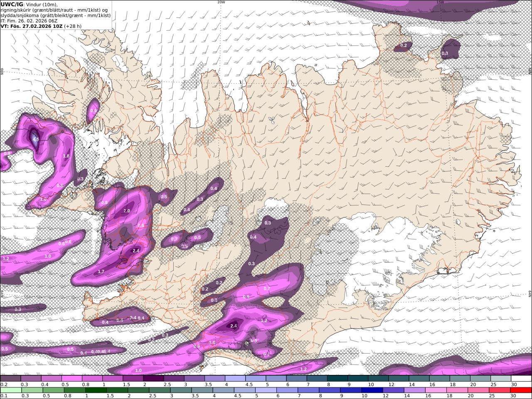
Task: Click the 1.8 contour label on the map
Action: click(66, 156)
